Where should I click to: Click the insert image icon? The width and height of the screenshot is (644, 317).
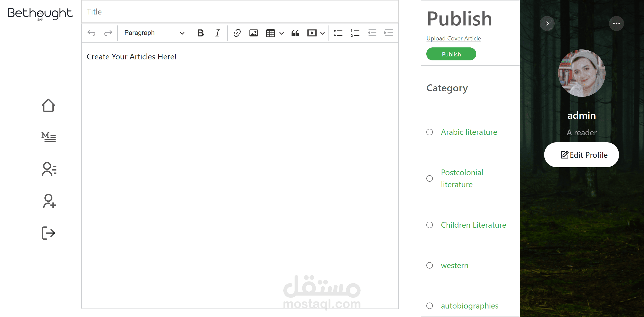point(253,33)
